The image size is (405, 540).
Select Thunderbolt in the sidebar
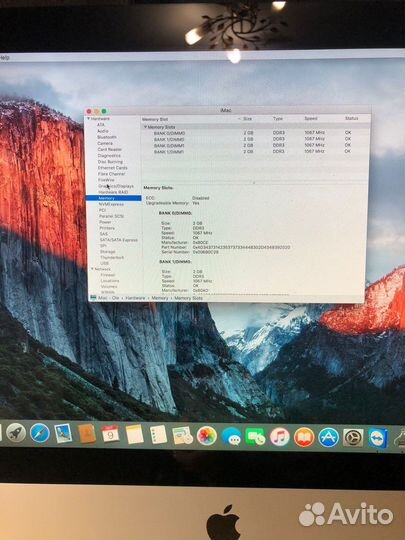tap(112, 258)
